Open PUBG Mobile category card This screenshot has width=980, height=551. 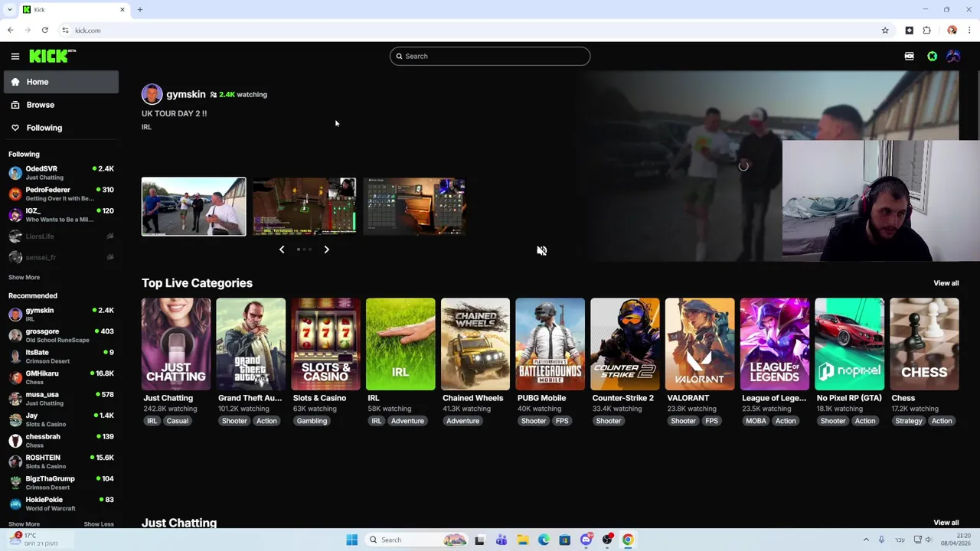coord(550,344)
